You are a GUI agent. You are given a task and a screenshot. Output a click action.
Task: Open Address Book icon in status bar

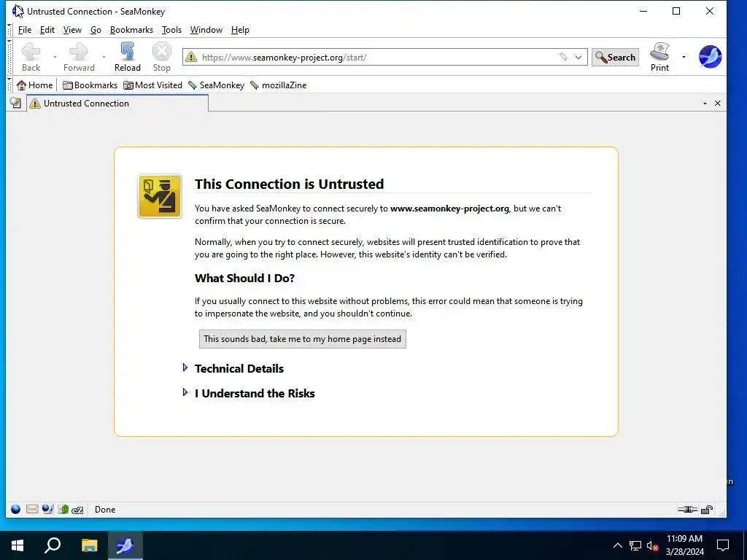63,509
